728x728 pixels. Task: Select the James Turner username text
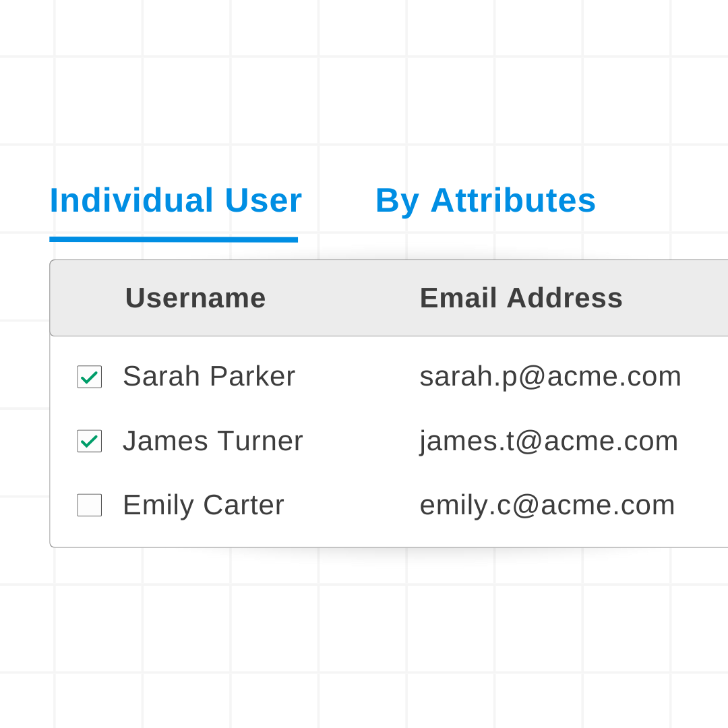pos(212,441)
